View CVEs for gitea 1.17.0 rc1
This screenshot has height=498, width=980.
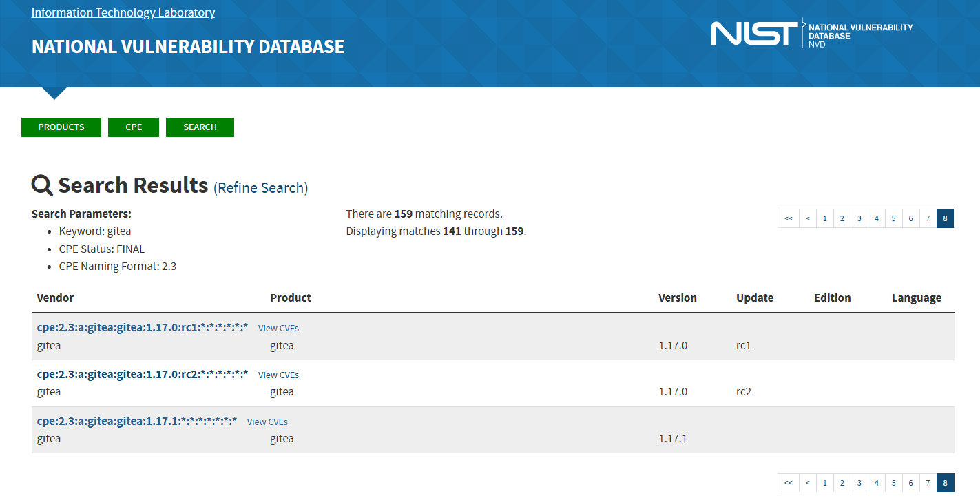click(278, 329)
